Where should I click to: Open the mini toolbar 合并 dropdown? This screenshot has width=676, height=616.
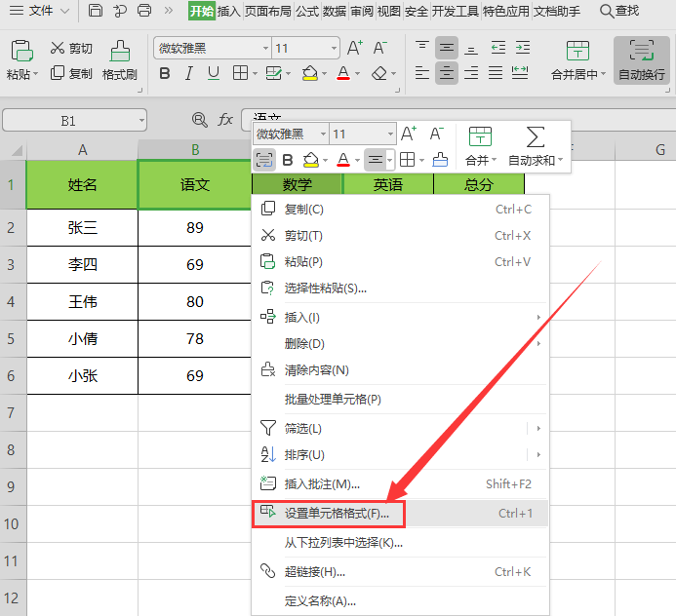(x=494, y=160)
